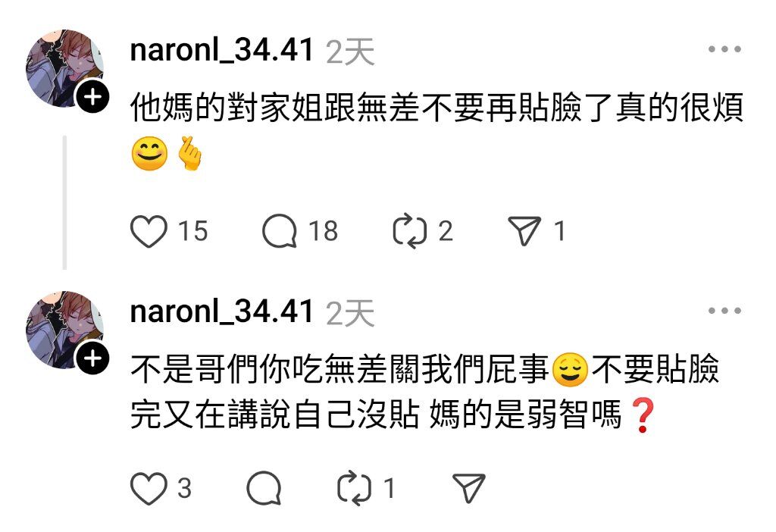Follow user via plus badge on first avatar

pyautogui.click(x=92, y=96)
